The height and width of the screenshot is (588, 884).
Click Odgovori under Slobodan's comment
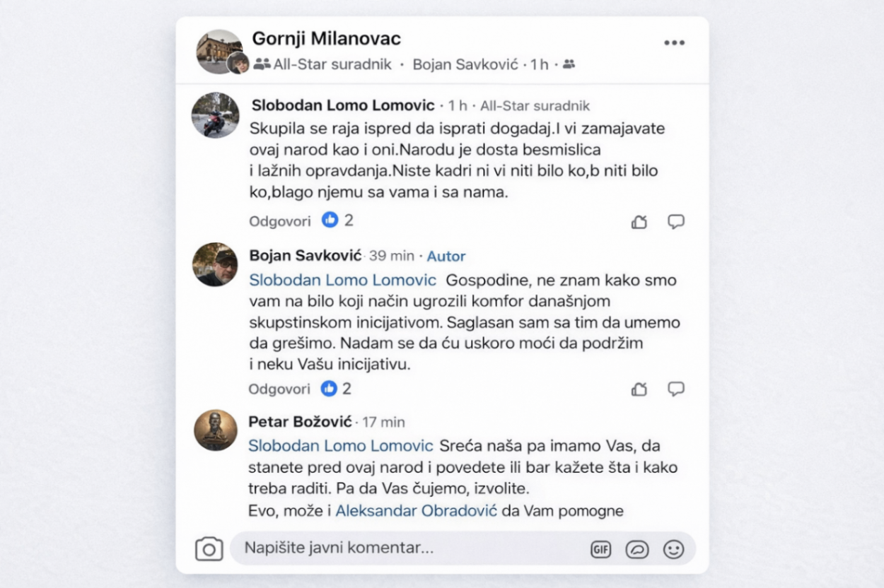(279, 221)
